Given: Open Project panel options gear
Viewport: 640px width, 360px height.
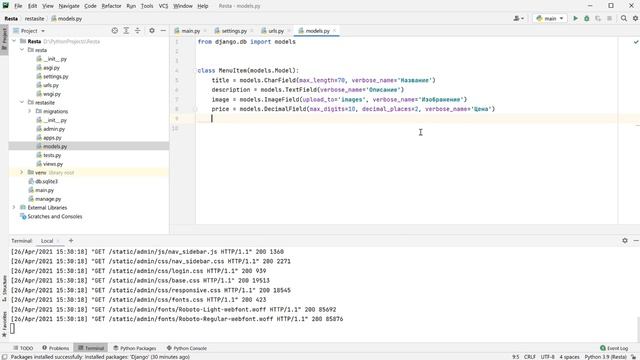Looking at the screenshot, I should [x=152, y=31].
